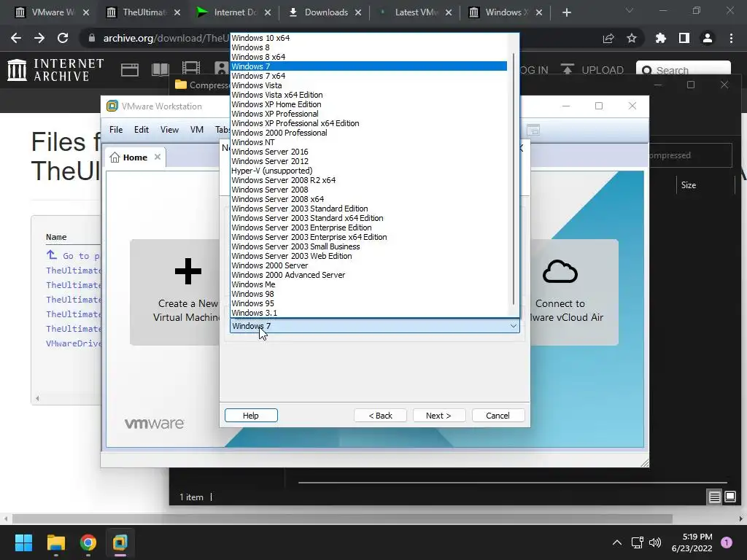The height and width of the screenshot is (560, 747).
Task: Click VMware Workstation taskbar icon
Action: point(120,542)
